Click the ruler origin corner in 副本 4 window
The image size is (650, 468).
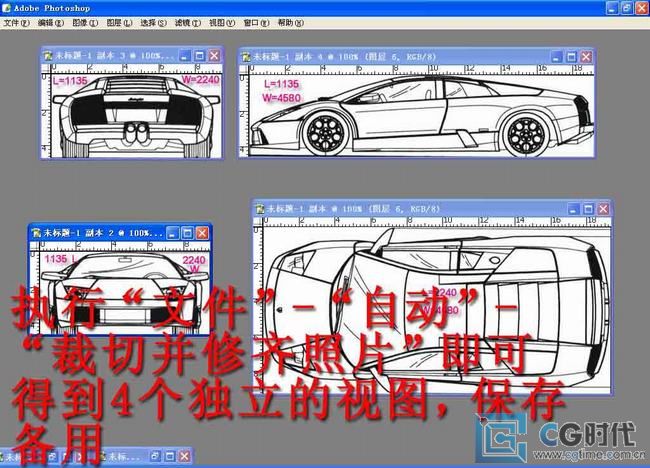coord(244,69)
